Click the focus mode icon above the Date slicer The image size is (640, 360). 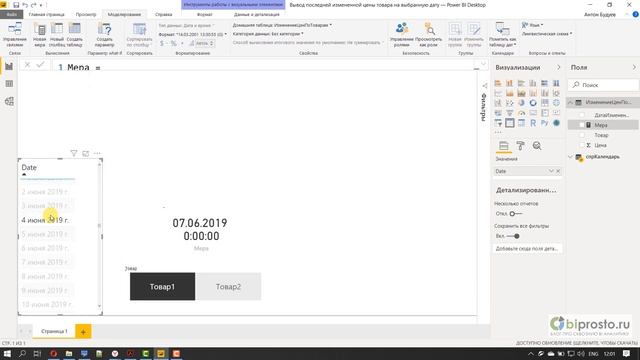[86, 153]
